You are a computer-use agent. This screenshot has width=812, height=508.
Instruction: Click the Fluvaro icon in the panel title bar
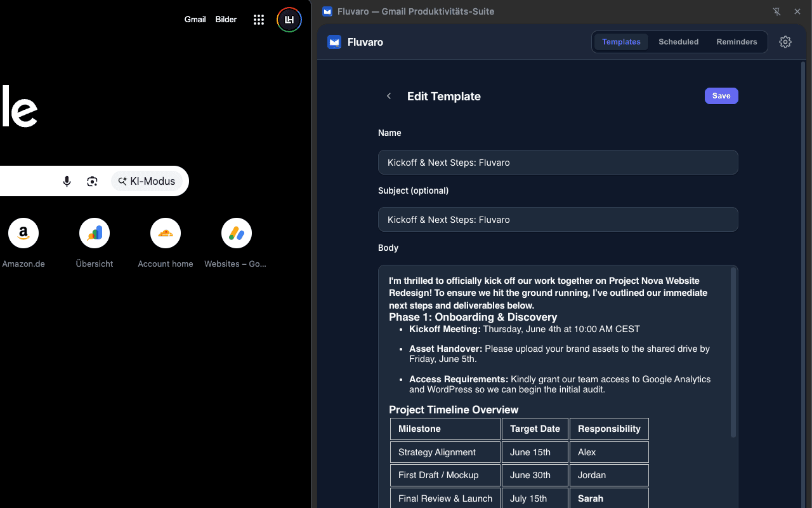pos(327,11)
